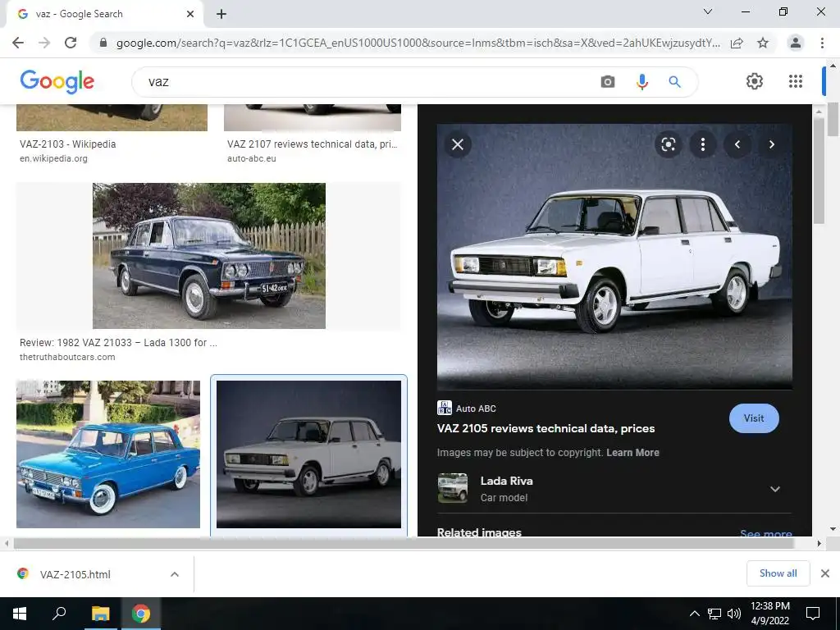Open 'VAZ 2107 reviews technical data' result
Screen dimensions: 840x630
[x=313, y=144]
